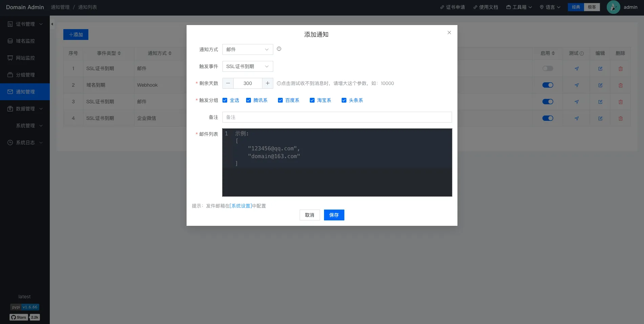Click the info icon beside 通知方式

(x=279, y=49)
